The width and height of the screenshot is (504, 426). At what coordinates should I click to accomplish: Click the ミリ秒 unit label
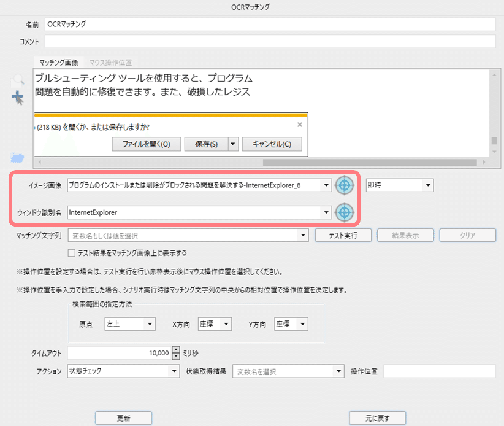click(191, 353)
